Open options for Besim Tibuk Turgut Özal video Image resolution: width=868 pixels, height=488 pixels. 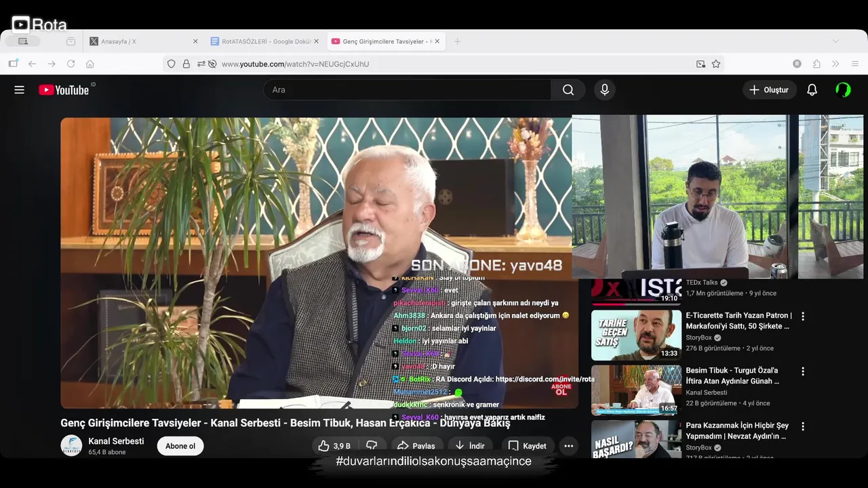click(803, 371)
